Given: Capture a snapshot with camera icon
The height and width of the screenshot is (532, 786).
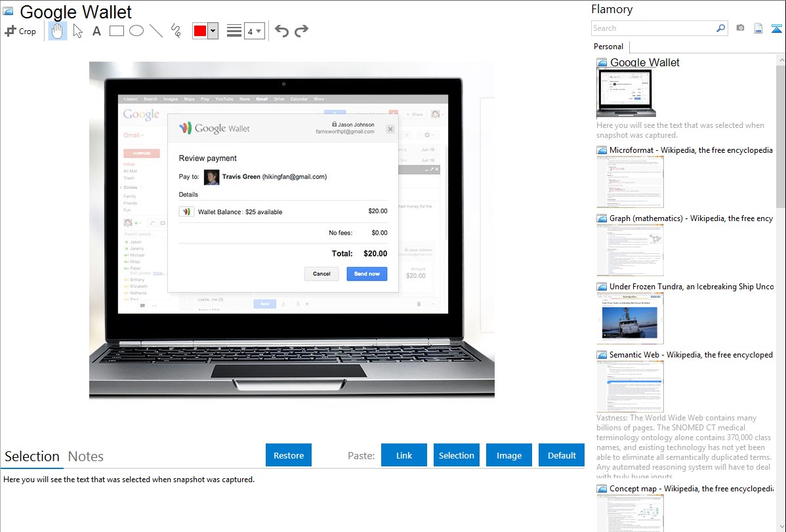Looking at the screenshot, I should click(740, 28).
